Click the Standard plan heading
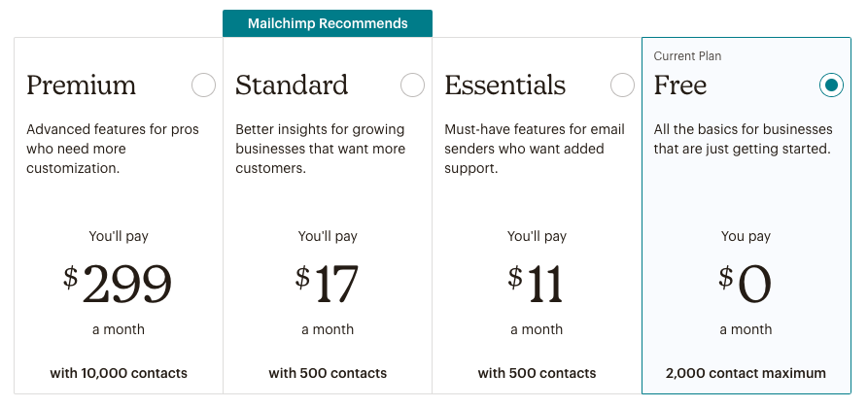Screen dimensions: 868x408 click(292, 85)
